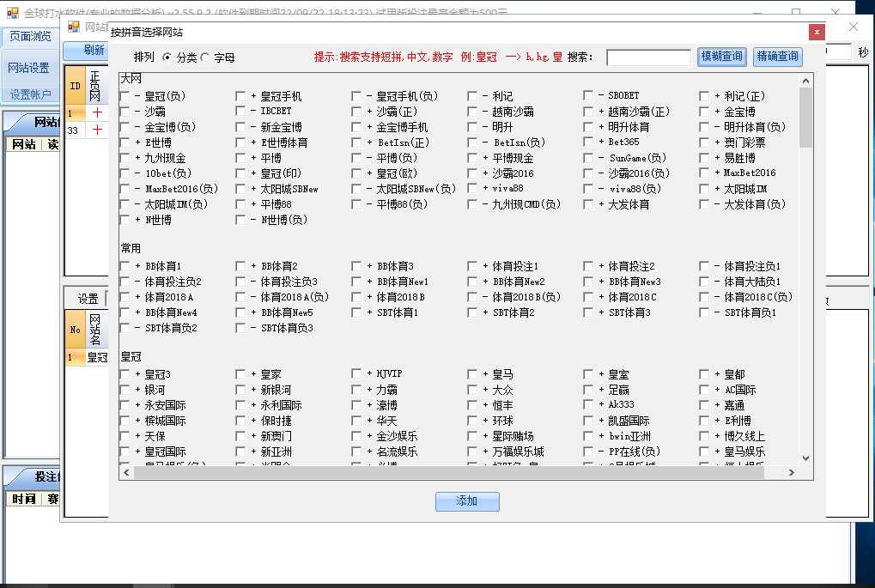Viewport: 875px width, 588px height.
Task: Click the 皇冠 category heading
Action: tap(131, 356)
